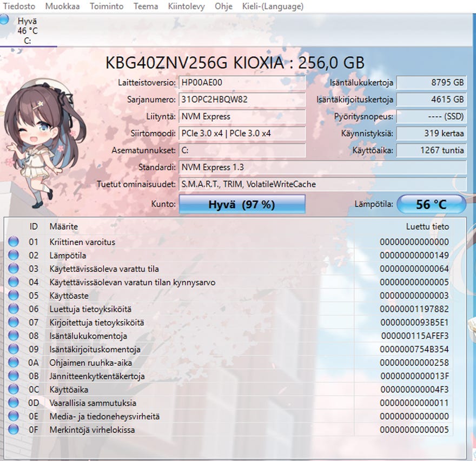
Task: Select the Vaarallisia sammutuksia attribute text
Action: (93, 403)
